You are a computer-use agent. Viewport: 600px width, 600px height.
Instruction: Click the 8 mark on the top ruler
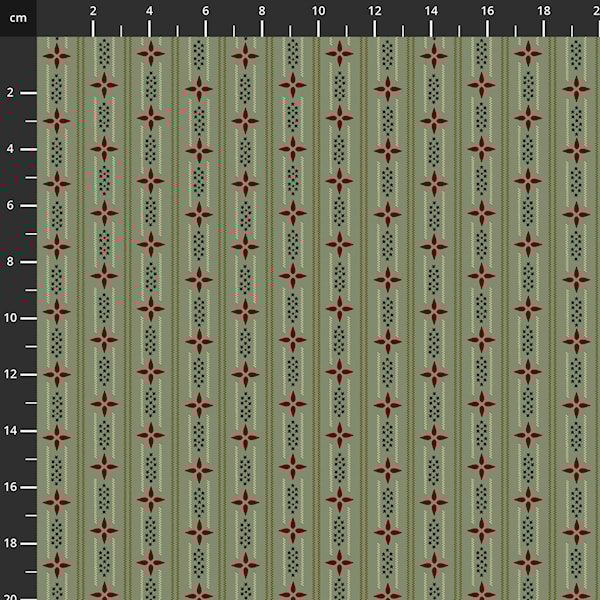pos(262,10)
